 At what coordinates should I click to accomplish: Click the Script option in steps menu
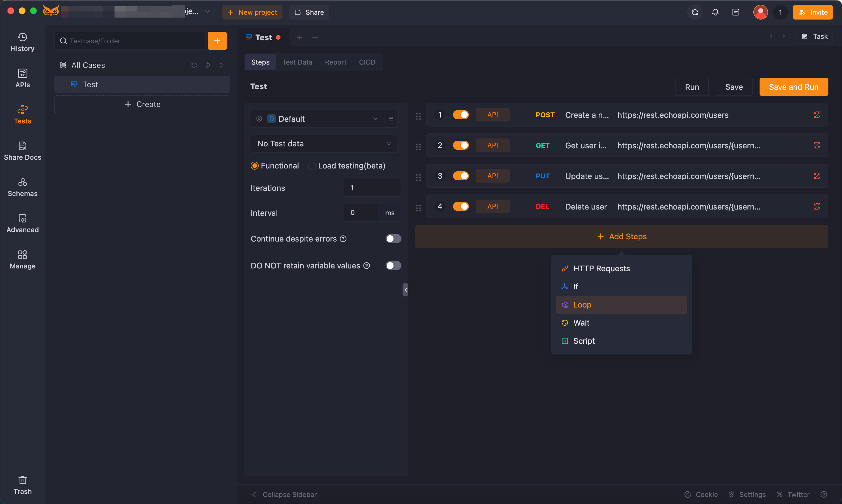pyautogui.click(x=584, y=341)
